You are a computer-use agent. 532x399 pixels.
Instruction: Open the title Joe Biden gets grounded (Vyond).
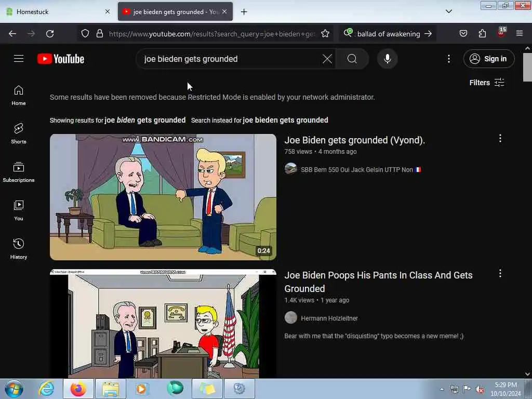pyautogui.click(x=354, y=140)
